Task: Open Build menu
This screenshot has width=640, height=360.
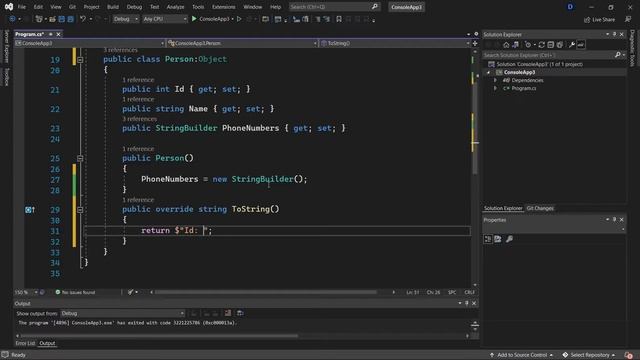Action: click(x=113, y=7)
